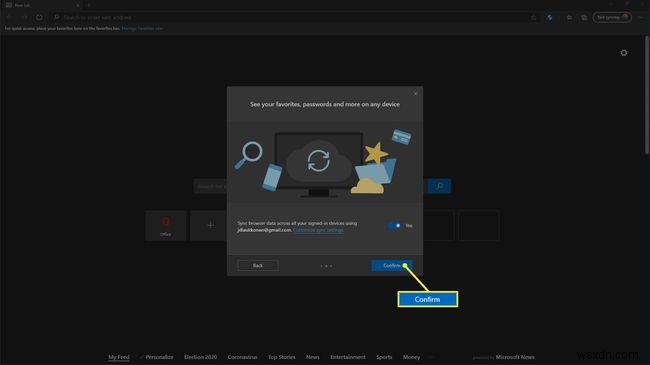Open the Money news tab
This screenshot has width=650, height=365.
411,357
